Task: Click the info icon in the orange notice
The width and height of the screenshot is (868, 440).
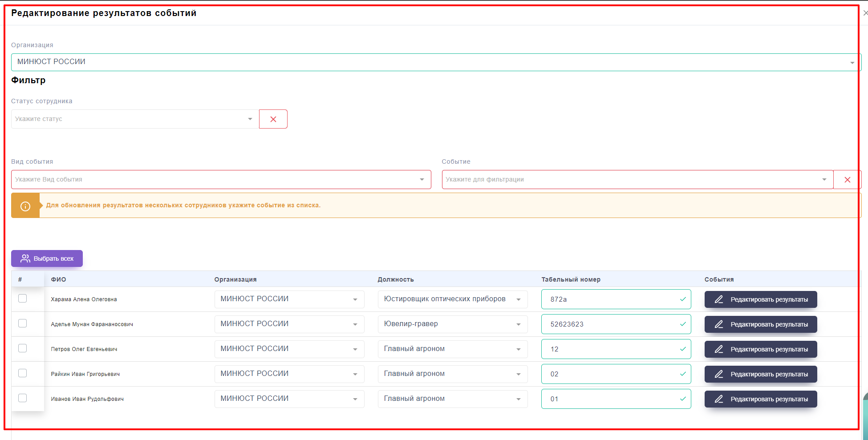Action: 25,206
